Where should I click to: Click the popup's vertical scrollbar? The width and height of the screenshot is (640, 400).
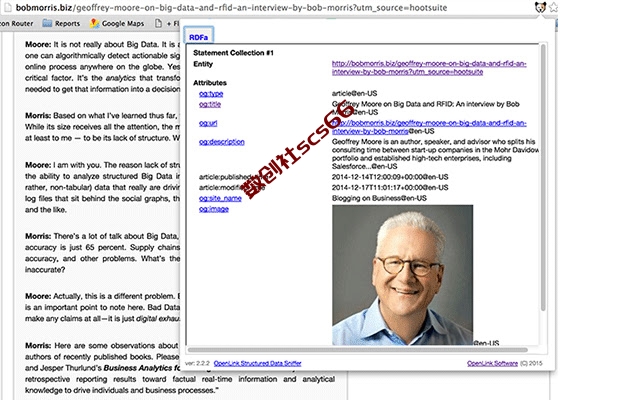(543, 178)
